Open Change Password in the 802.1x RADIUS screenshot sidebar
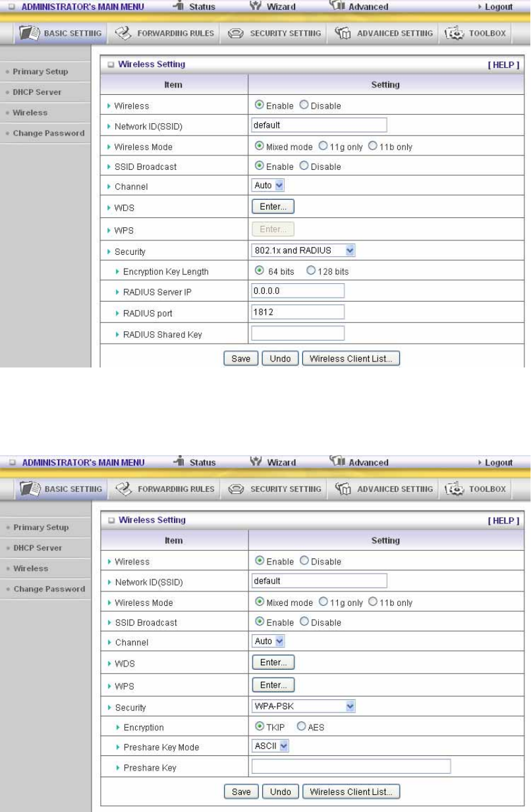Image resolution: width=531 pixels, height=812 pixels. (x=49, y=133)
